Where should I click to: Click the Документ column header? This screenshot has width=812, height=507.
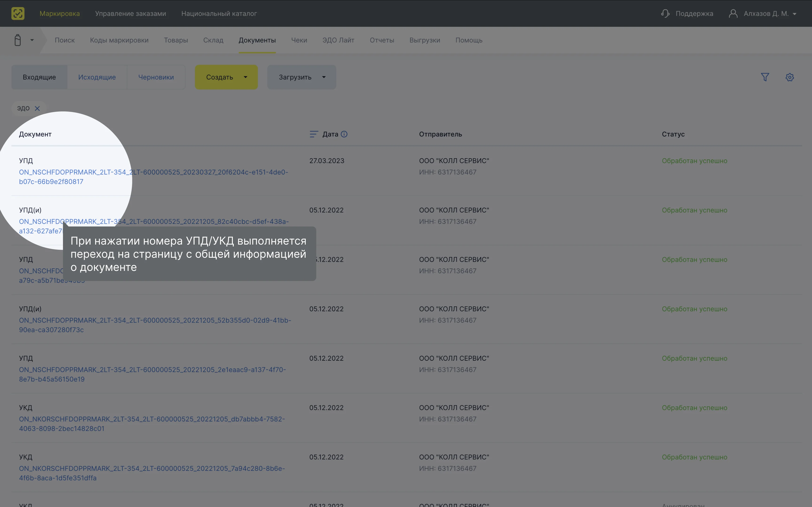point(35,134)
